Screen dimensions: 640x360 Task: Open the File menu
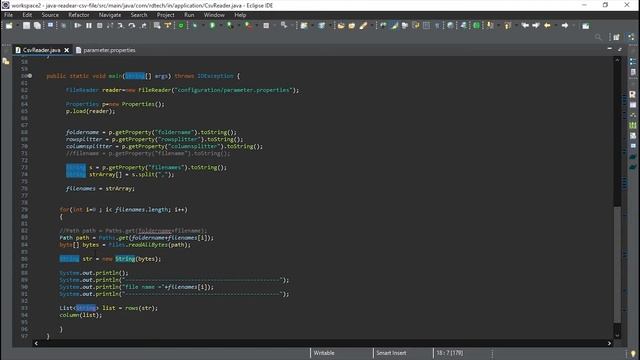[x=8, y=15]
